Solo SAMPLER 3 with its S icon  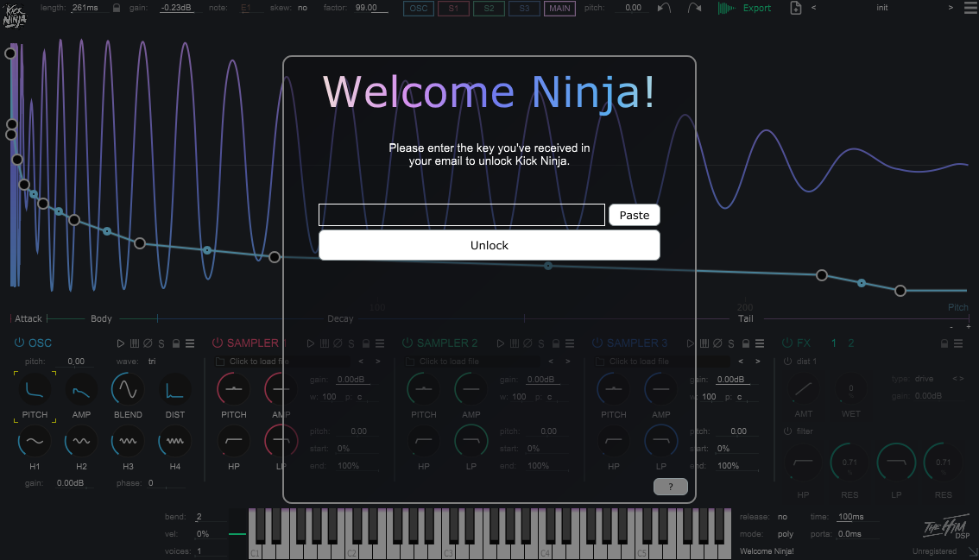(x=730, y=343)
